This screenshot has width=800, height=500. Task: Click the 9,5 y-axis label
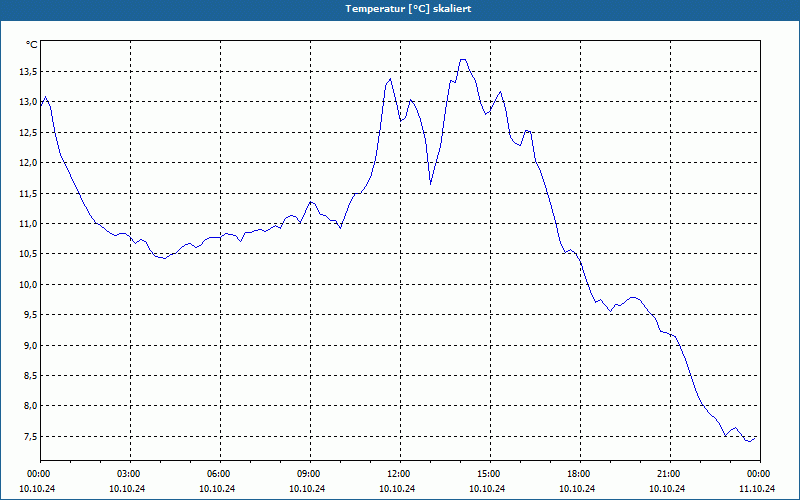[x=30, y=315]
